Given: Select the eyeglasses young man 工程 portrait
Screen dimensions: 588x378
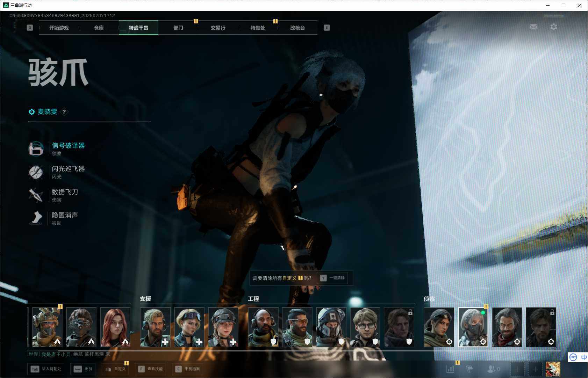Looking at the screenshot, I should (365, 327).
